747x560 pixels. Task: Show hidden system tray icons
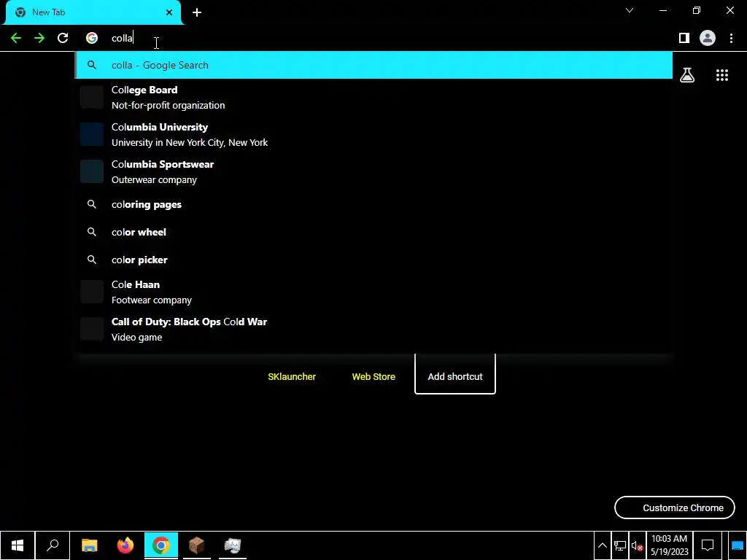coord(602,545)
